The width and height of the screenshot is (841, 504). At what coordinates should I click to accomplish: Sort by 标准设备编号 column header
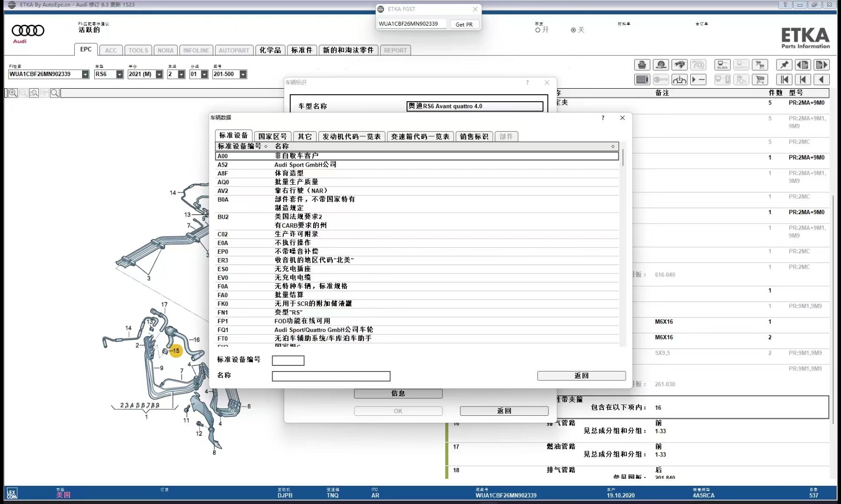pyautogui.click(x=242, y=146)
